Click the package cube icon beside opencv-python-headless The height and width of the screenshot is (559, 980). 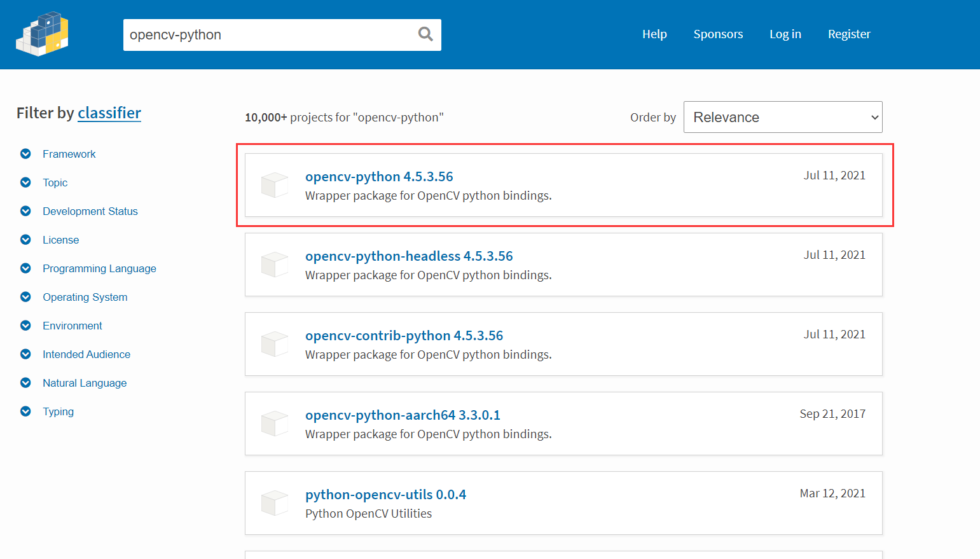[x=275, y=265]
